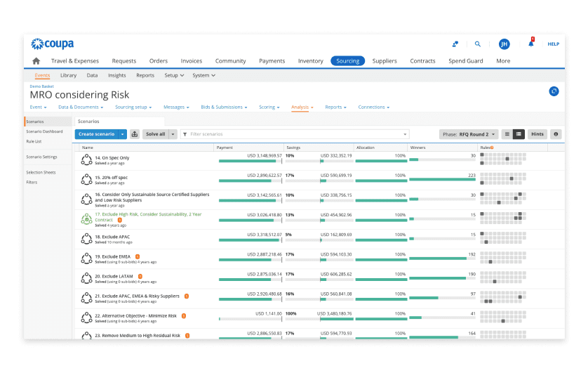Click the export icon beside Create scenario

[135, 134]
